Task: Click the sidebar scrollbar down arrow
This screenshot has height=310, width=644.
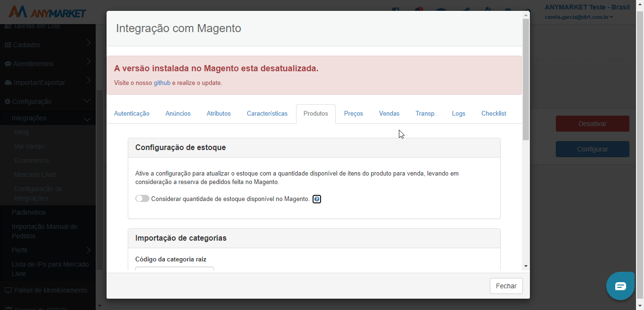Action: click(x=99, y=306)
